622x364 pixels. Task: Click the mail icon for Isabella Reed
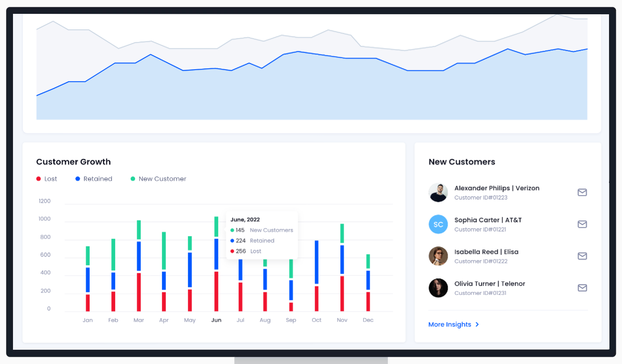click(582, 256)
